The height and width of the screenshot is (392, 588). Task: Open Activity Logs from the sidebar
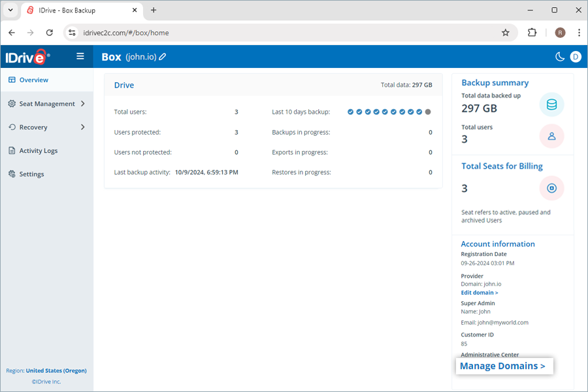(x=38, y=151)
